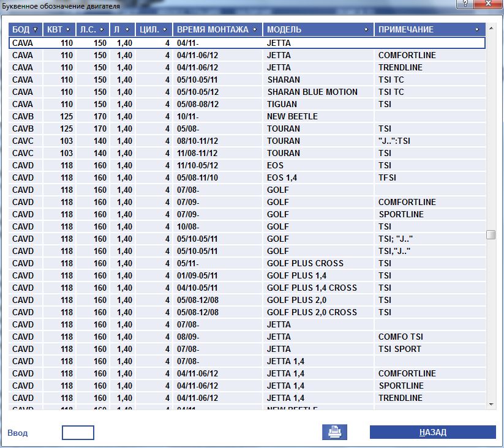Click the TSI,"J.." note cell

point(430,251)
